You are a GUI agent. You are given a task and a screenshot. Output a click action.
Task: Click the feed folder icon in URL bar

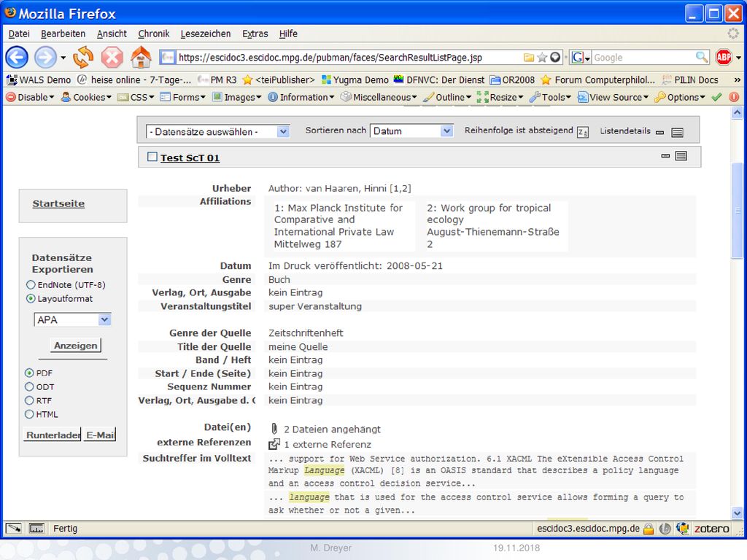(529, 58)
